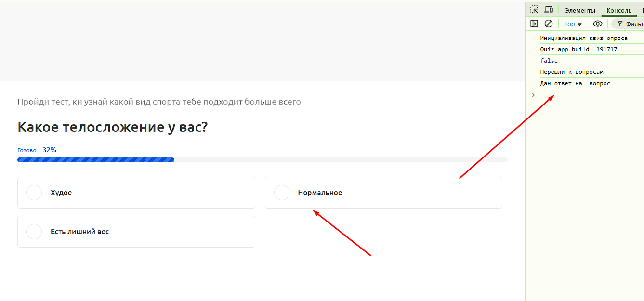Toggle the device toolbar icon

[x=549, y=10]
